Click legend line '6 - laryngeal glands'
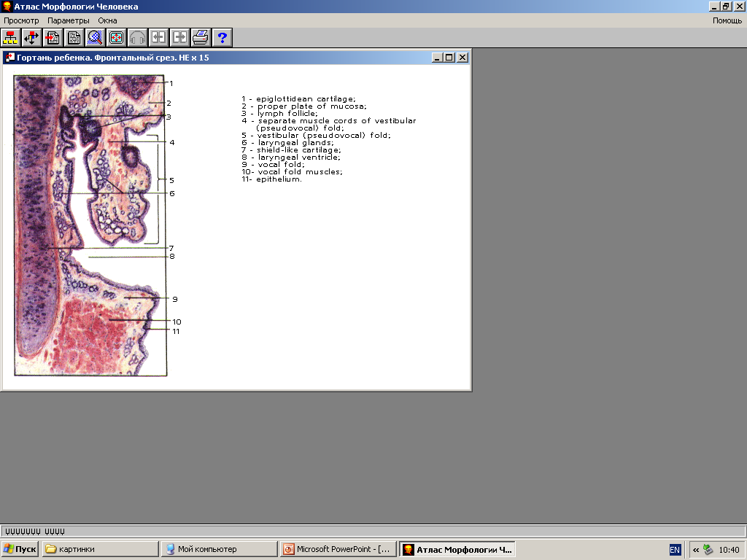747x560 pixels. click(x=287, y=143)
